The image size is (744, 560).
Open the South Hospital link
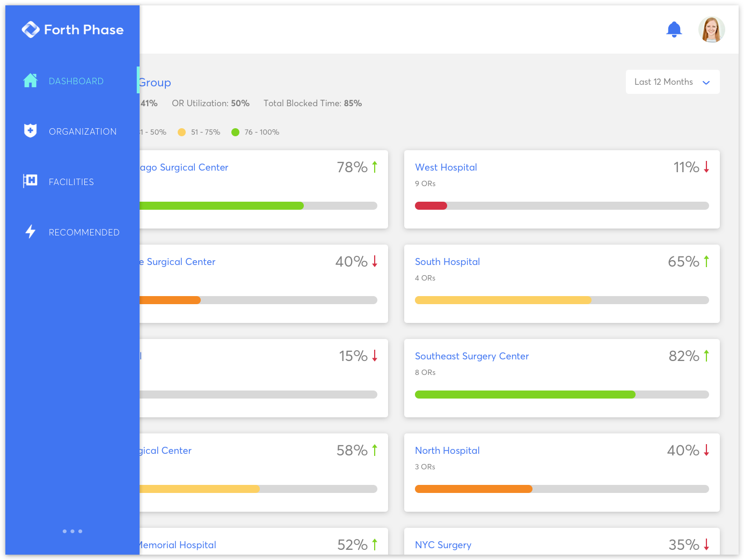pos(447,262)
